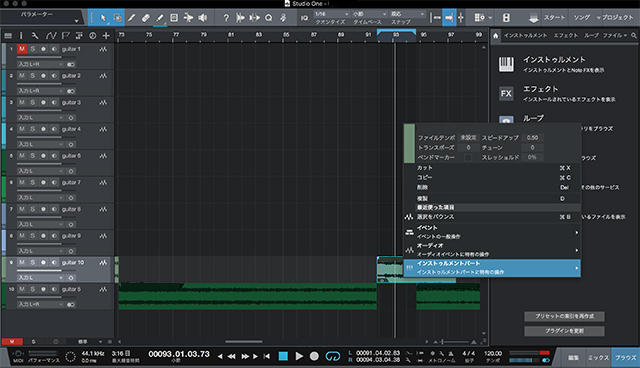This screenshot has height=368, width=640.
Task: Open the question mark help tool
Action: pos(226,18)
